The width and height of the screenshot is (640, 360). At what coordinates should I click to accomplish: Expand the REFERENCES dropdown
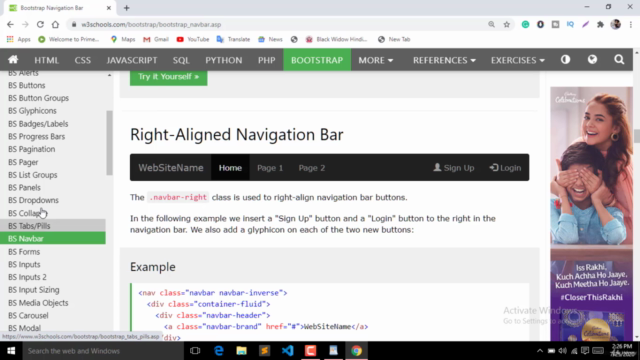(x=444, y=60)
